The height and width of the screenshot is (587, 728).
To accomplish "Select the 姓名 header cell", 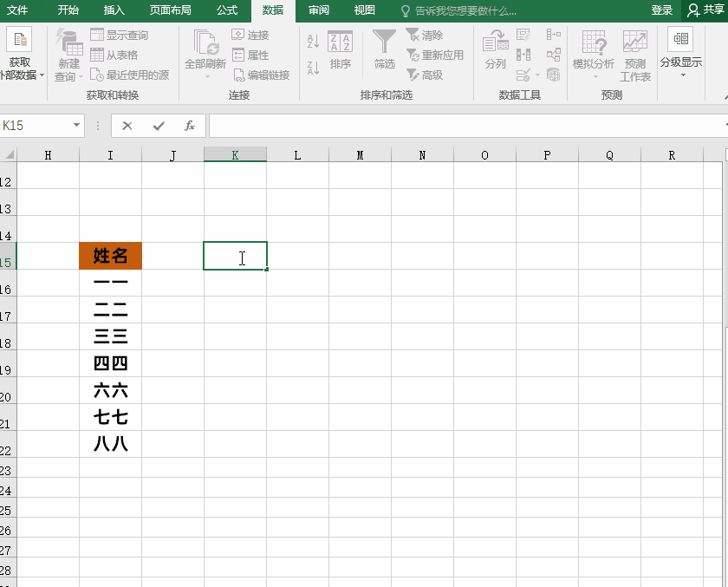I will coord(111,256).
